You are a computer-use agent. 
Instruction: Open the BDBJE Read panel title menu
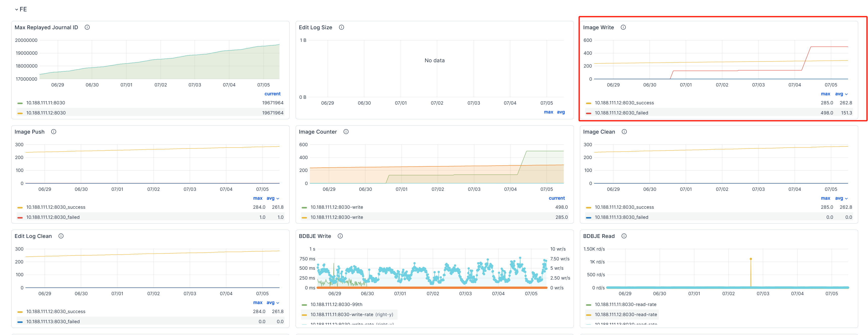[x=599, y=236]
